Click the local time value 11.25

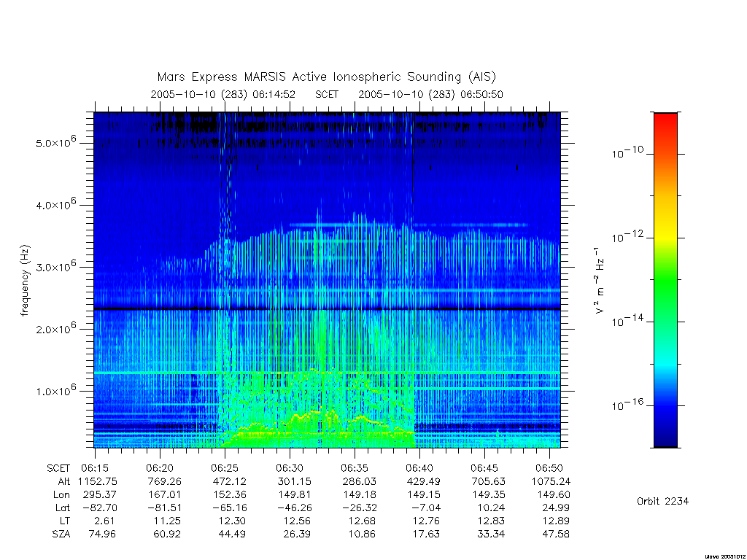tap(167, 521)
